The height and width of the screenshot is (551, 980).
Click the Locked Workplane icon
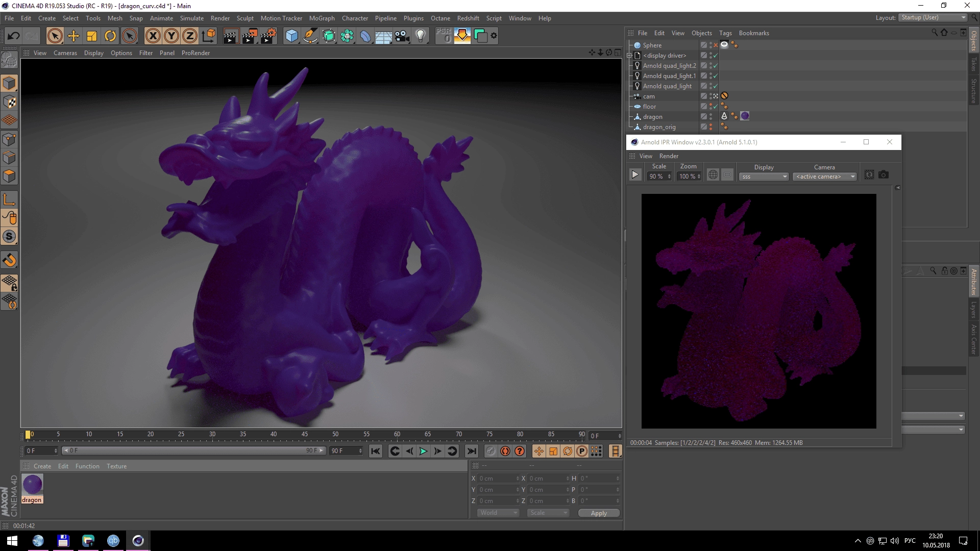click(9, 283)
